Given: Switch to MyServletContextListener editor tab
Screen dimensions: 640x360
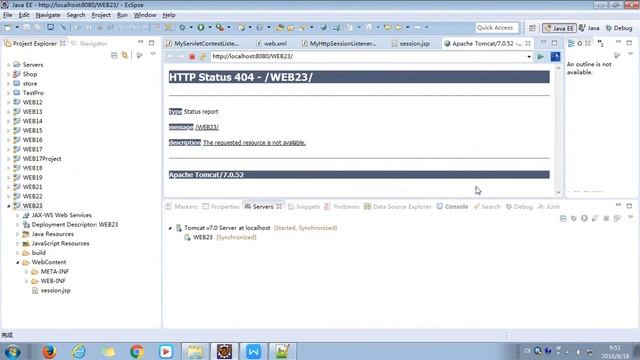Looking at the screenshot, I should point(202,43).
